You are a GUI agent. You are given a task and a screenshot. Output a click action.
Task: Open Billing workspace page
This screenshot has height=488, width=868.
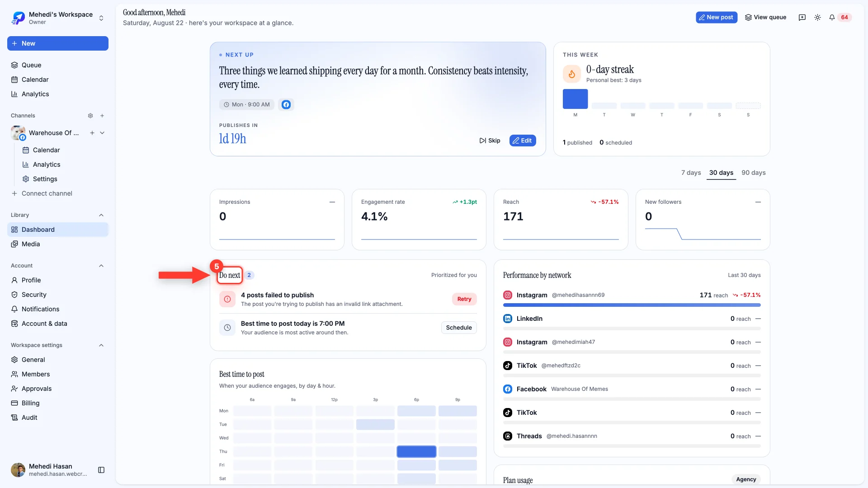[x=58, y=403]
